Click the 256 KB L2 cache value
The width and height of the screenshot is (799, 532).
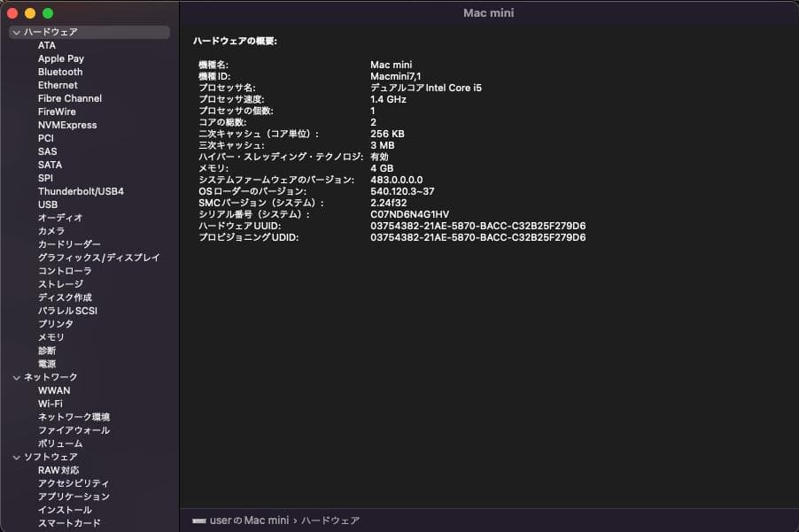point(387,134)
